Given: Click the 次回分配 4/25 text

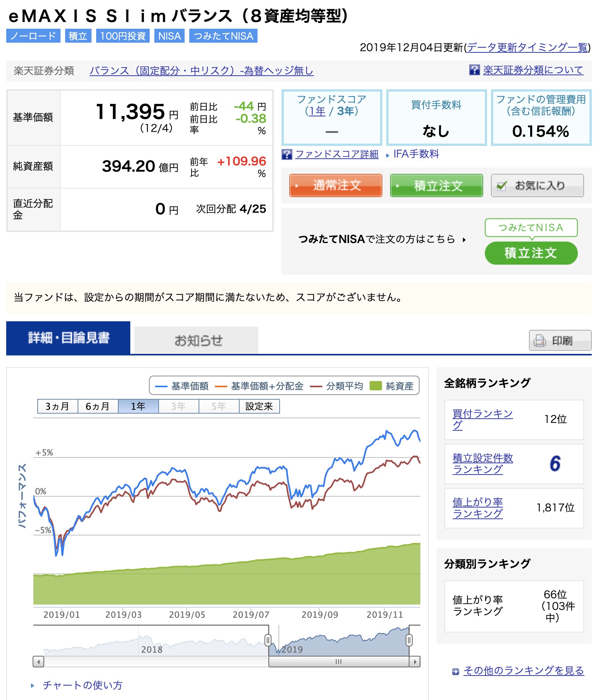Looking at the screenshot, I should coord(231,209).
